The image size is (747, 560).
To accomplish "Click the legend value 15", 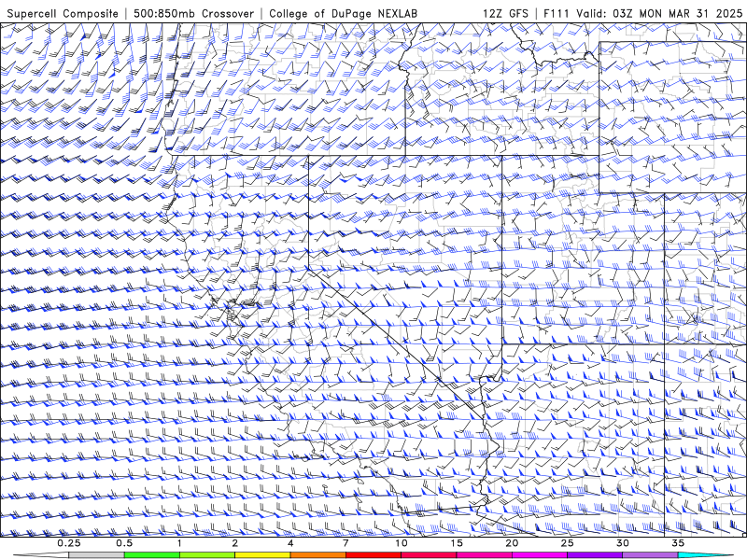I will (457, 543).
